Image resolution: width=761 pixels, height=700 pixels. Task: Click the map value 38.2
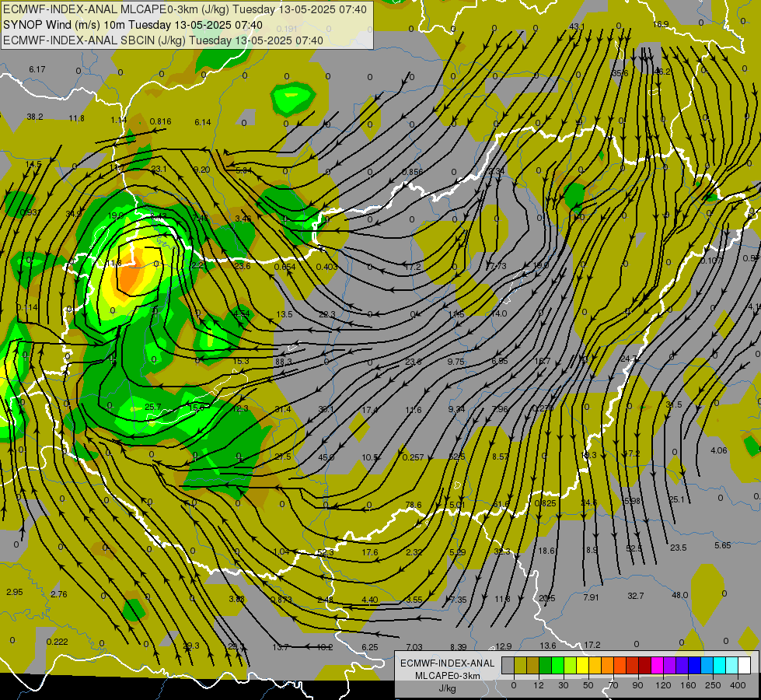35,117
